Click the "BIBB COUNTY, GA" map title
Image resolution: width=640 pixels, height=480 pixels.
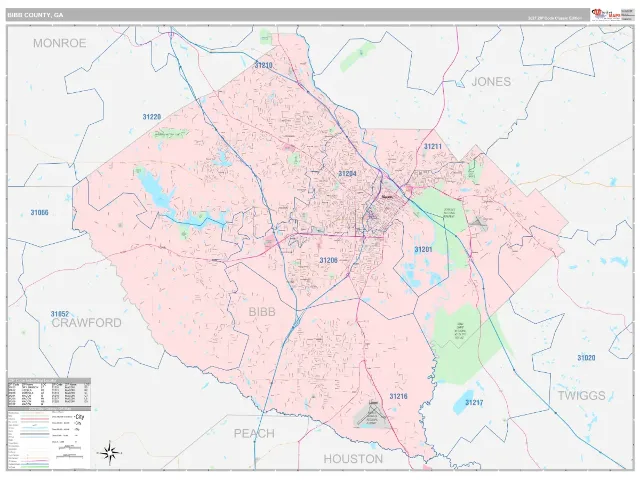pyautogui.click(x=35, y=15)
